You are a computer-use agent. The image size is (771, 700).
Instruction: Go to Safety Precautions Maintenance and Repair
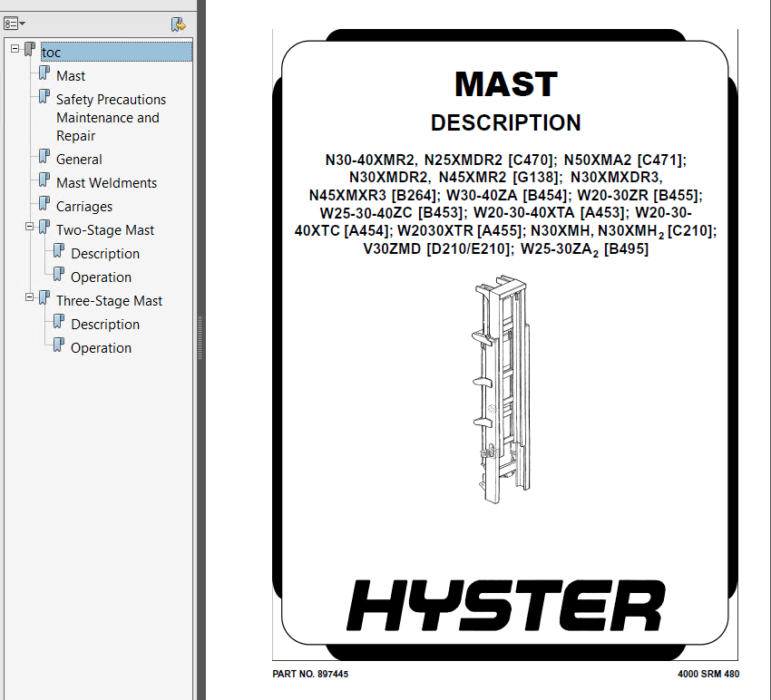point(112,118)
